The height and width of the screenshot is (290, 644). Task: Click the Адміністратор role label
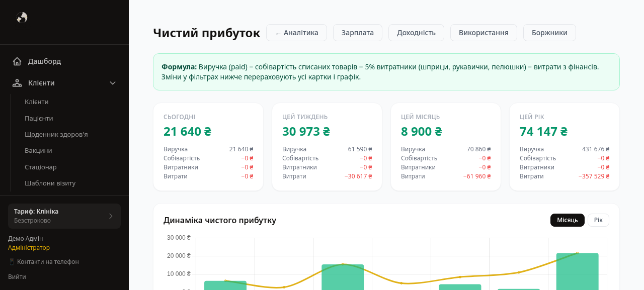29,247
